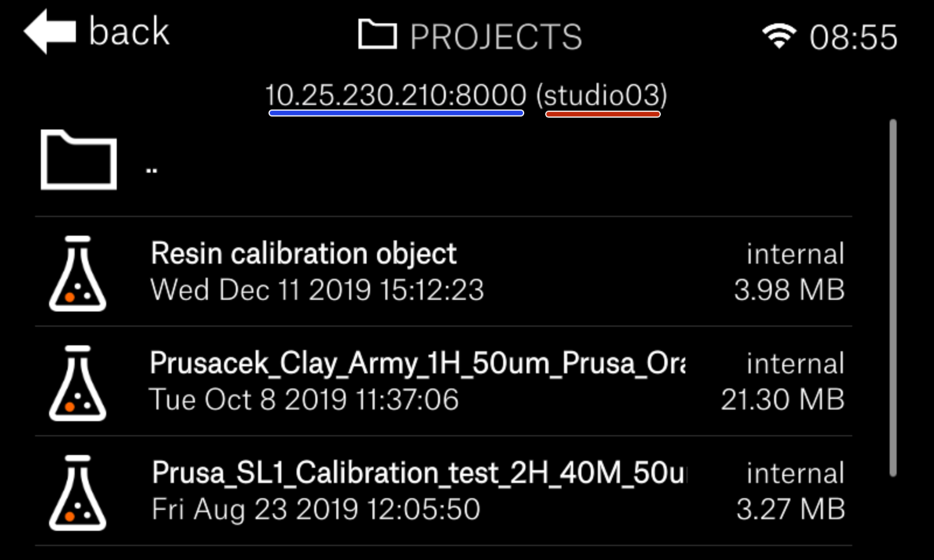
Task: Click the 08:55 clock display
Action: 853,38
